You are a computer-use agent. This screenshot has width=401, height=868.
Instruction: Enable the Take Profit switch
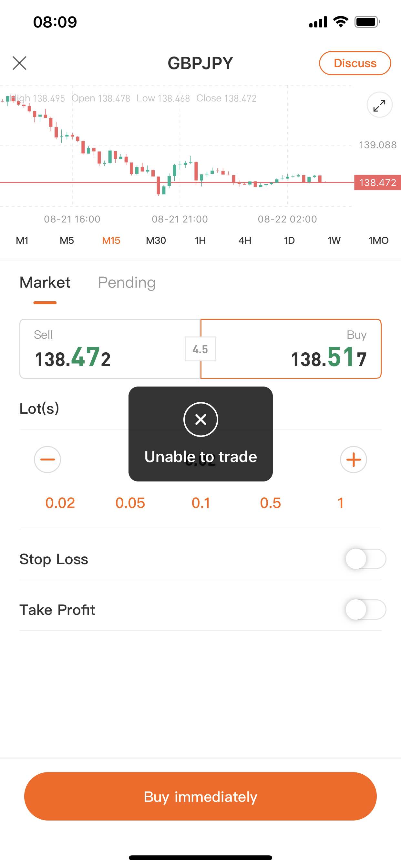365,609
